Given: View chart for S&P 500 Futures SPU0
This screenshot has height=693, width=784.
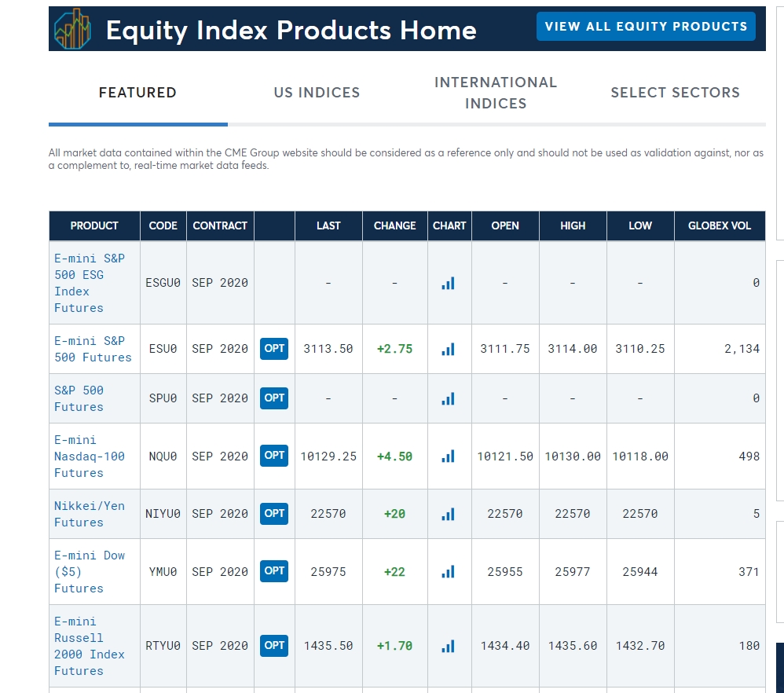Looking at the screenshot, I should 448,398.
